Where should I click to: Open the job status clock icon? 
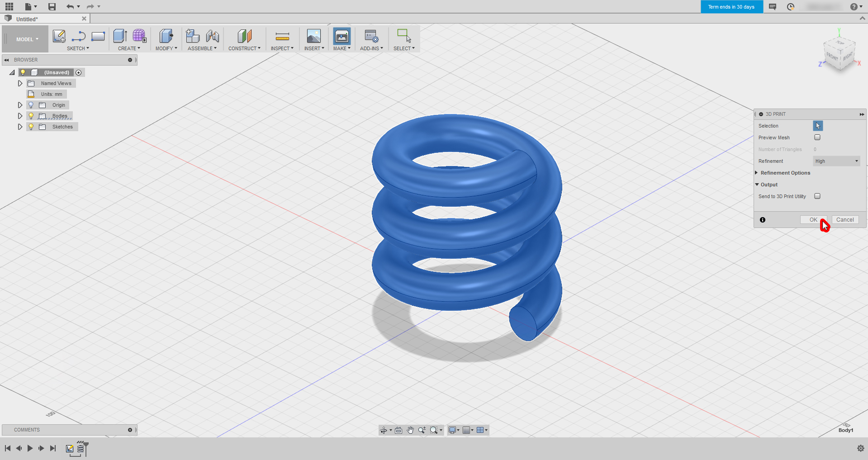(790, 7)
